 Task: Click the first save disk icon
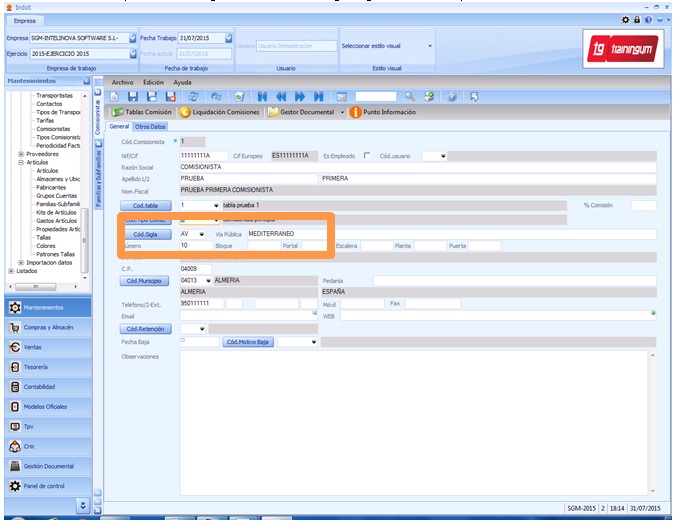133,96
